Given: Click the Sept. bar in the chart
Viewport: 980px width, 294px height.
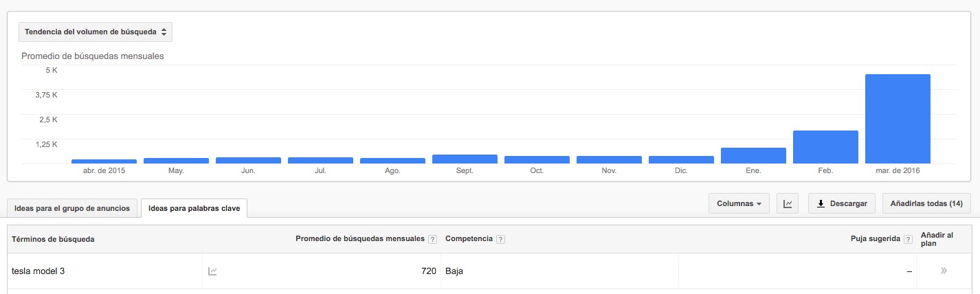Looking at the screenshot, I should [465, 159].
